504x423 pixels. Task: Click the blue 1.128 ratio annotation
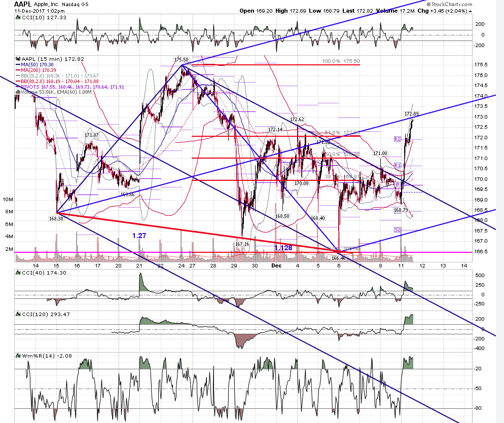[x=283, y=248]
